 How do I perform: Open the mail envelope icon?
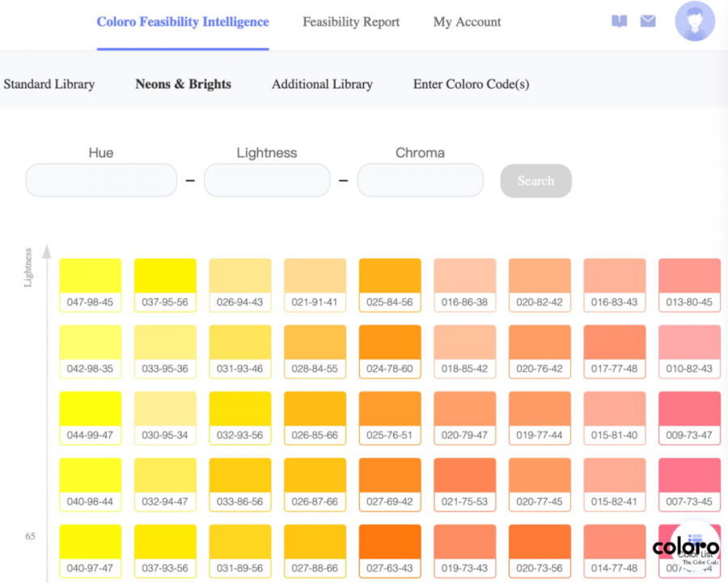coord(648,21)
